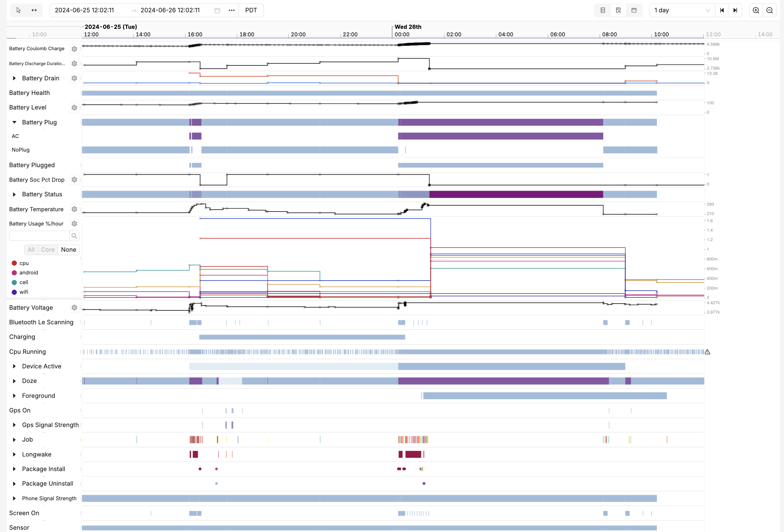Expand the Foreground row
Viewport: 784px width, 532px height.
pyautogui.click(x=14, y=396)
